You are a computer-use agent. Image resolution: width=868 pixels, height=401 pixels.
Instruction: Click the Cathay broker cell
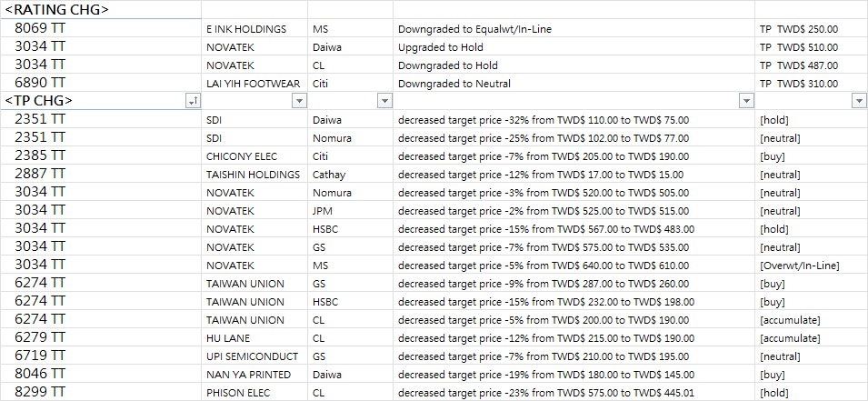(x=351, y=175)
